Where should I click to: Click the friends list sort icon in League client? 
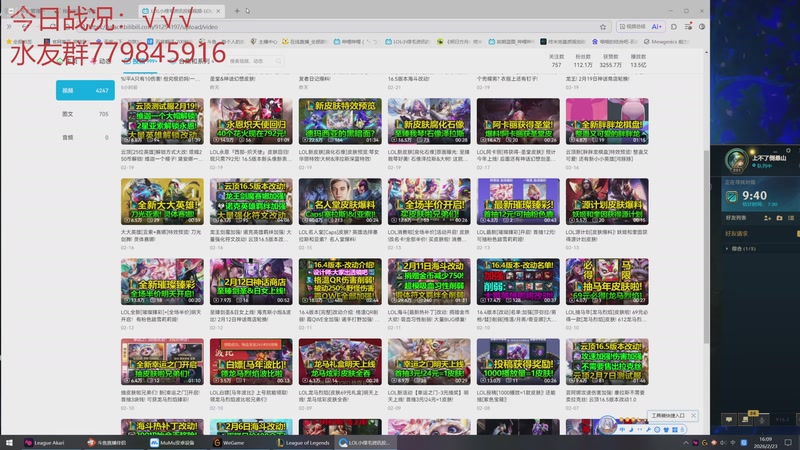click(x=791, y=218)
